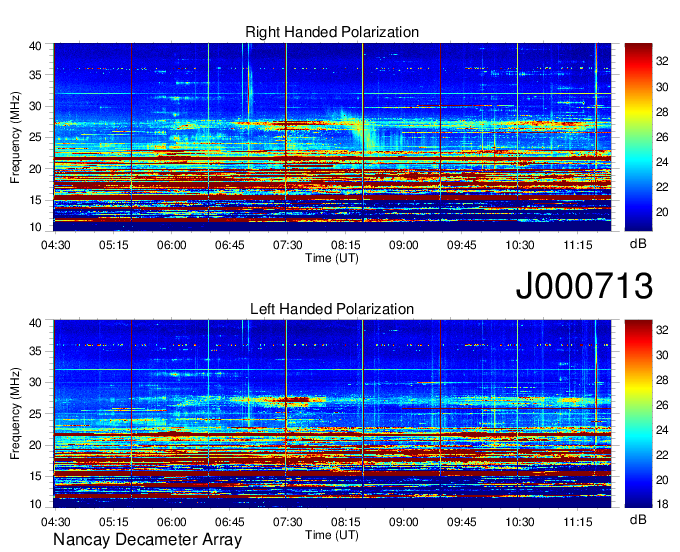
Task: Click the 09:00 tick on the right-handed plot
Action: (x=404, y=245)
